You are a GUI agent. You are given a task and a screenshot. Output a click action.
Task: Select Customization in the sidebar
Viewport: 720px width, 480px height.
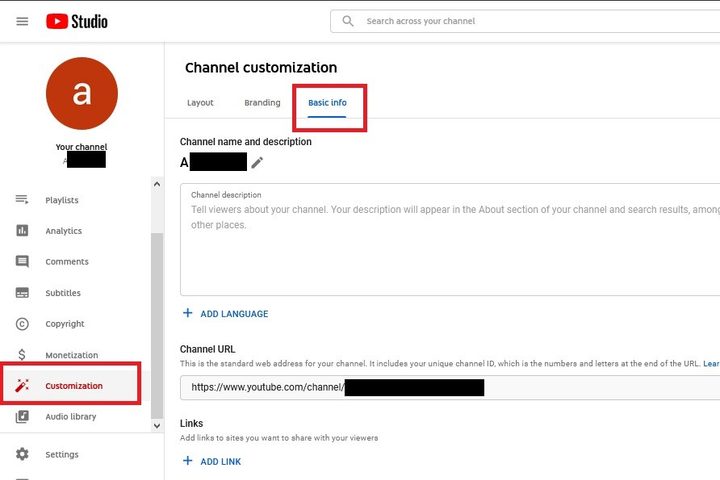tap(74, 386)
